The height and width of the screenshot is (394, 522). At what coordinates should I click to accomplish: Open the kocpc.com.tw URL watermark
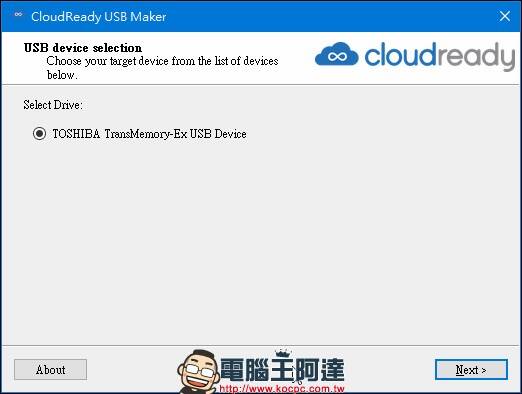pos(281,389)
